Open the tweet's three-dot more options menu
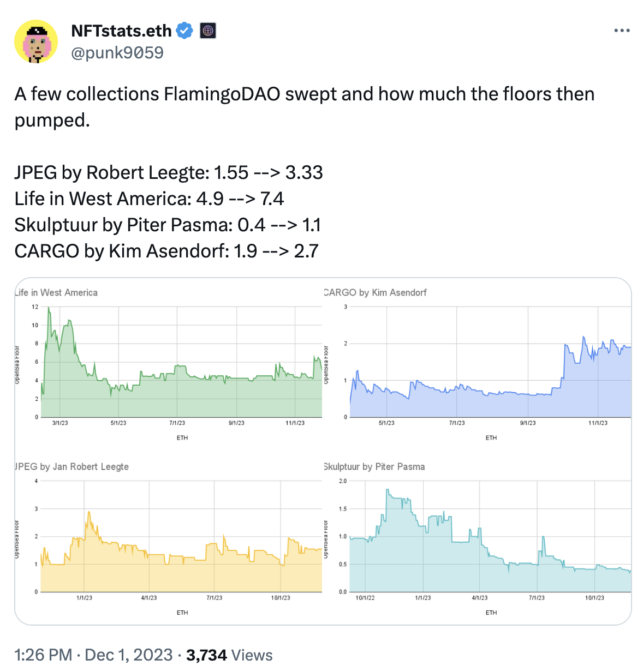The height and width of the screenshot is (672, 643). click(x=622, y=31)
